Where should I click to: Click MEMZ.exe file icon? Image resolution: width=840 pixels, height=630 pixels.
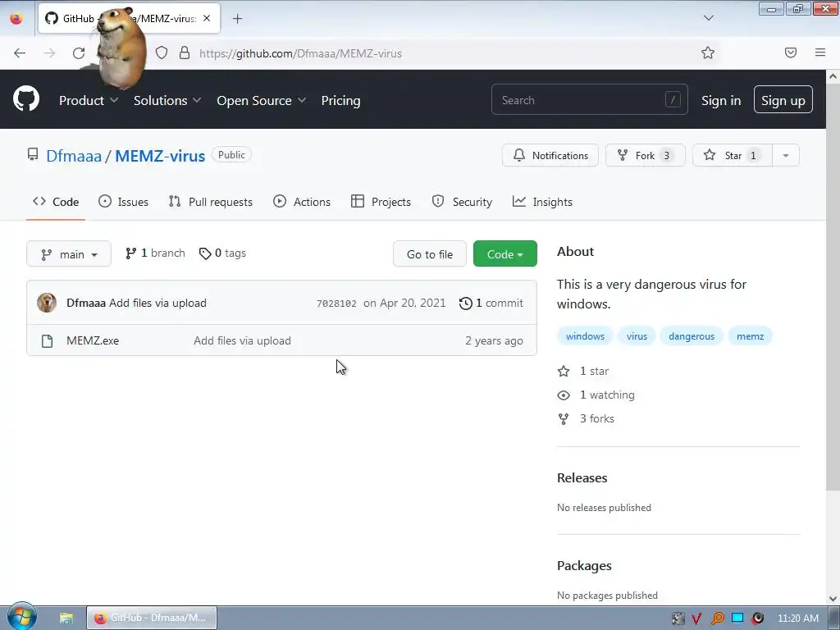tap(47, 340)
